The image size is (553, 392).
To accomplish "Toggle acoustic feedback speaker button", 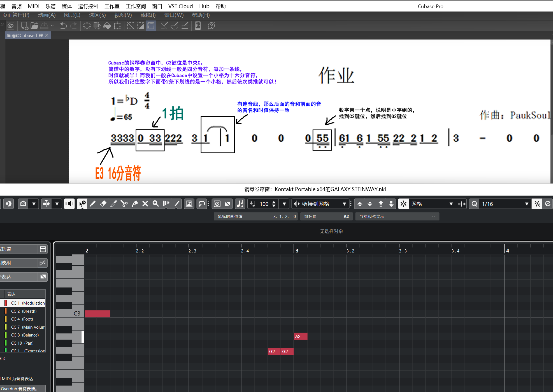I will click(69, 204).
